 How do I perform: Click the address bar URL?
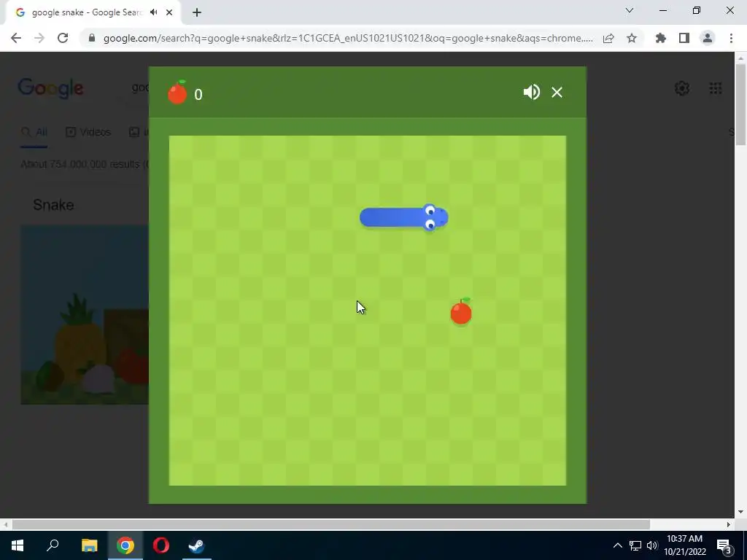coord(348,38)
